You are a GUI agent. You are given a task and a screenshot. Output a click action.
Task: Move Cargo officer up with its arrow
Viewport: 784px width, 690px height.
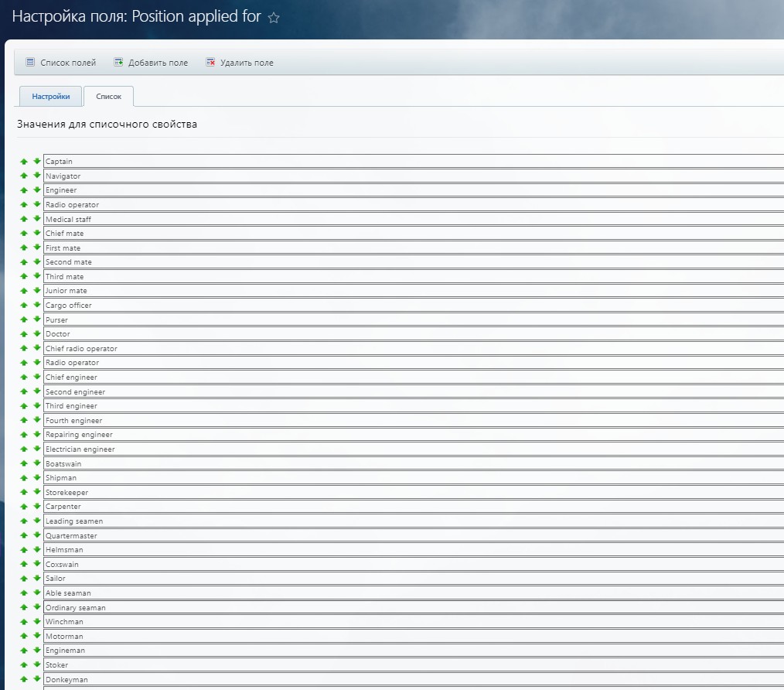(23, 306)
